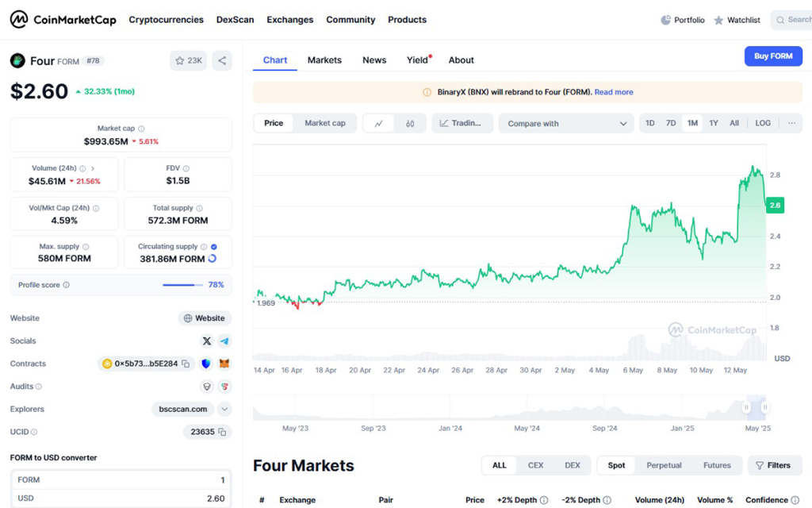Click circulating supply progress ring
812x508 pixels.
(212, 258)
